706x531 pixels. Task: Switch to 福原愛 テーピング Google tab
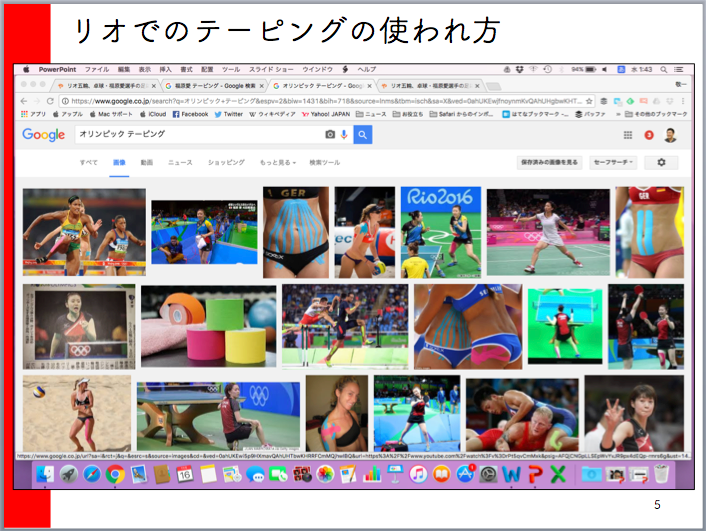pyautogui.click(x=214, y=86)
